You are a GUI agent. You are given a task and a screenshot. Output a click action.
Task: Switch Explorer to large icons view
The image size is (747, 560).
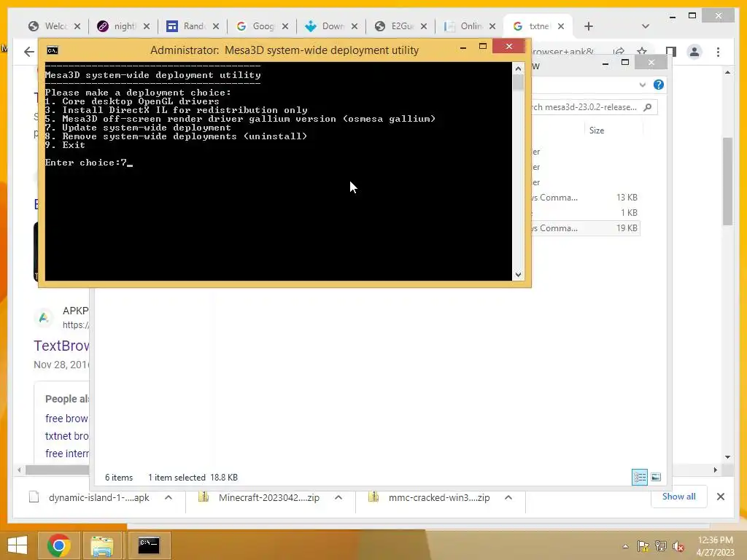point(656,477)
